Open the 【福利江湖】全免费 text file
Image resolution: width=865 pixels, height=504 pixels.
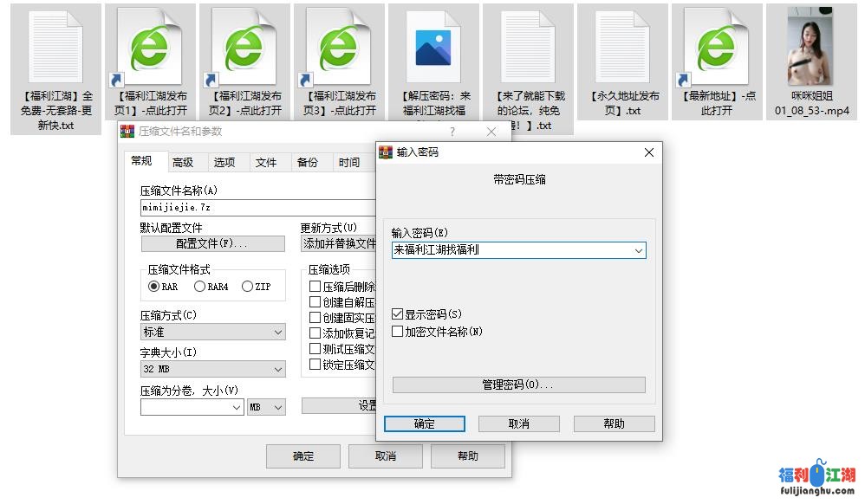point(55,48)
